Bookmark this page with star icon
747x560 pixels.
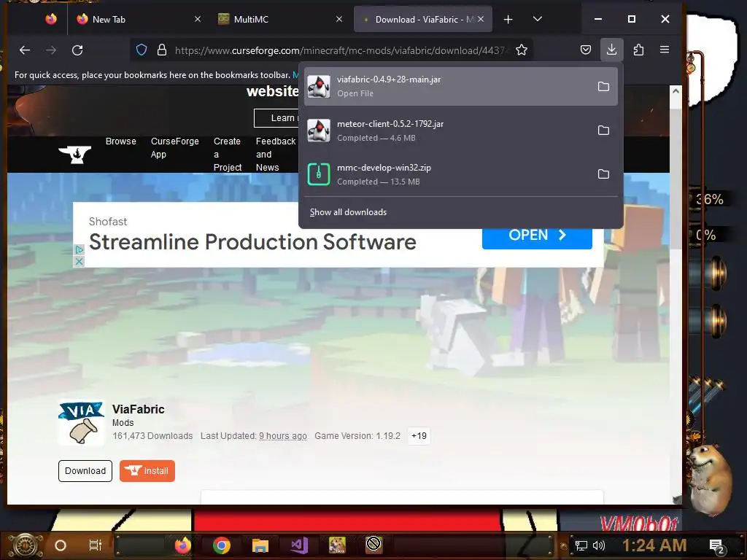click(x=522, y=50)
